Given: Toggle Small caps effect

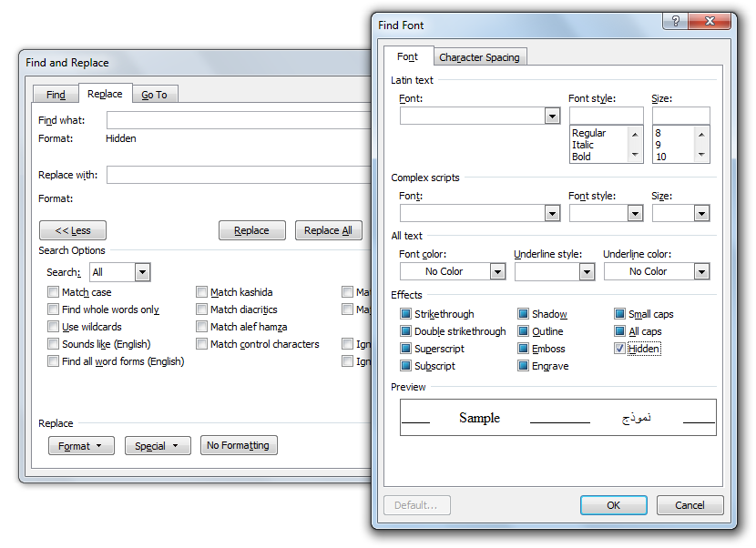Looking at the screenshot, I should [620, 314].
